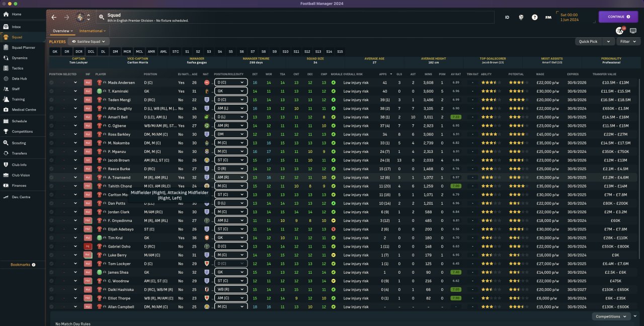
Task: Toggle selection circle for C. Ogbene
Action: 51,125
